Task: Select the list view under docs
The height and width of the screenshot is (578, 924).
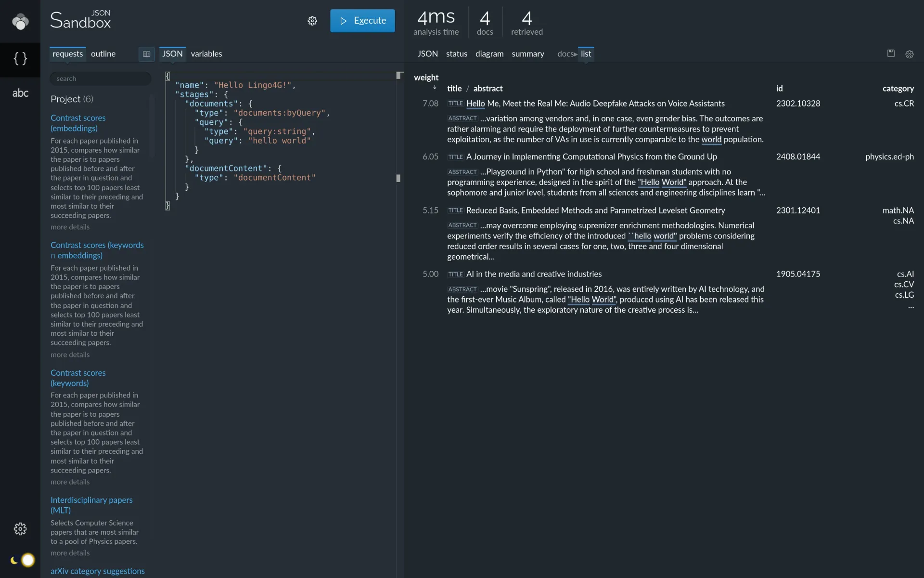Action: pos(586,53)
